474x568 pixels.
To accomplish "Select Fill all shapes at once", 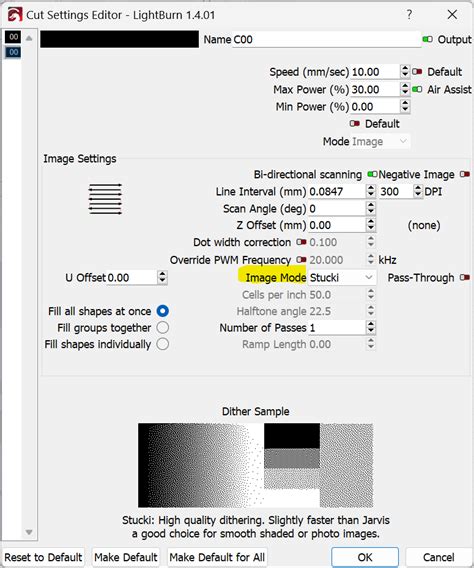I will tap(163, 311).
